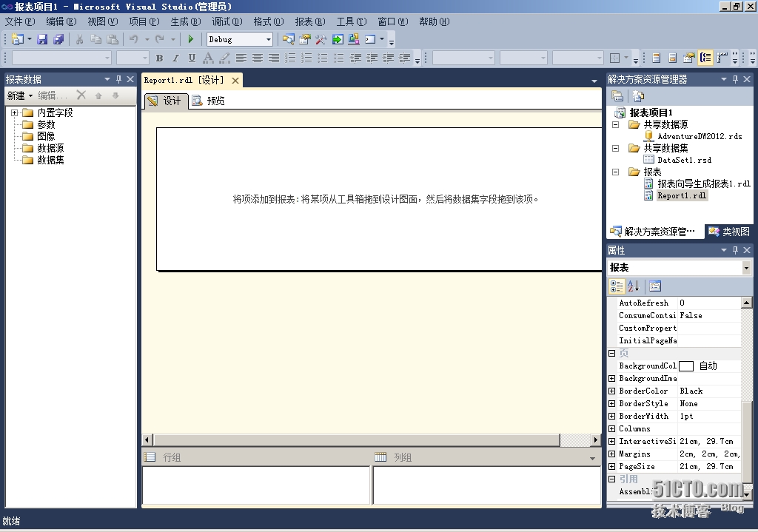Click the 图像 folder in Report Data
The width and height of the screenshot is (758, 532).
click(46, 136)
